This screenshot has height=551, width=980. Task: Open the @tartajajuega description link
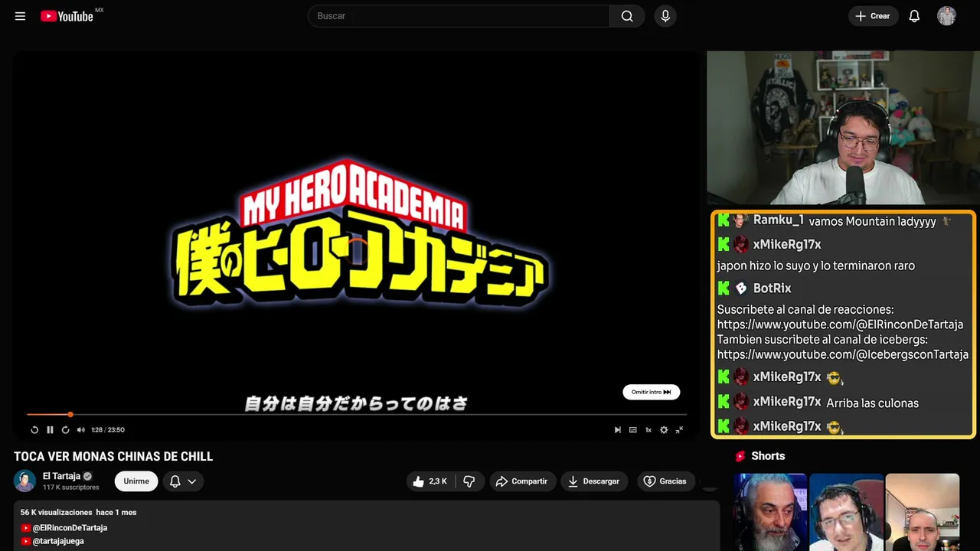pyautogui.click(x=58, y=541)
